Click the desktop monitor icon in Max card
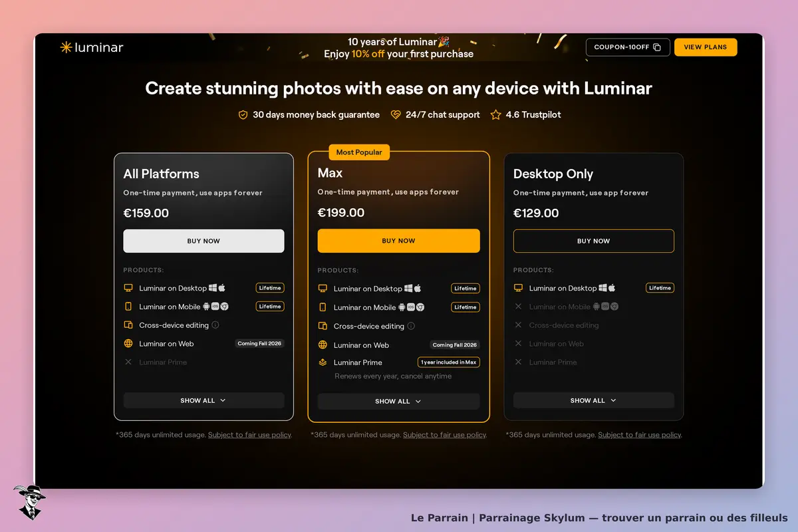The width and height of the screenshot is (798, 532). [x=323, y=289]
